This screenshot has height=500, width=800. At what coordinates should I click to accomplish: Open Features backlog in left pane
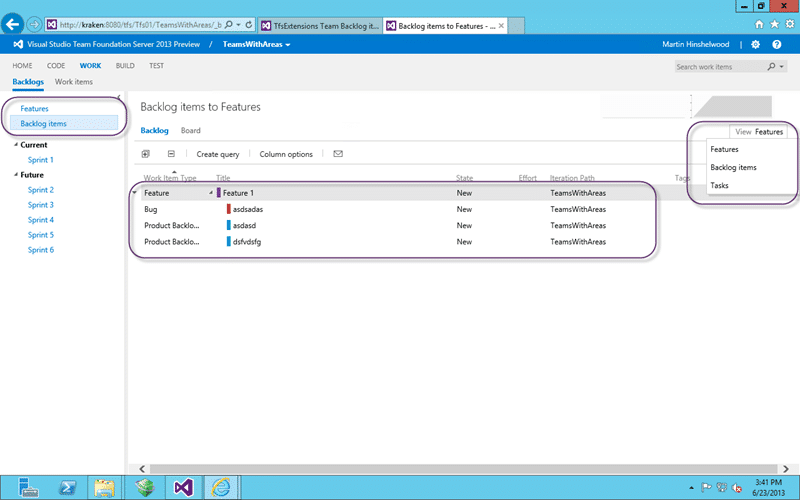point(35,109)
